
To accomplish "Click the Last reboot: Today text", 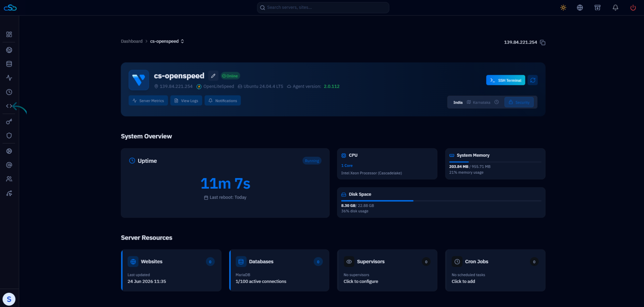I will 228,197.
